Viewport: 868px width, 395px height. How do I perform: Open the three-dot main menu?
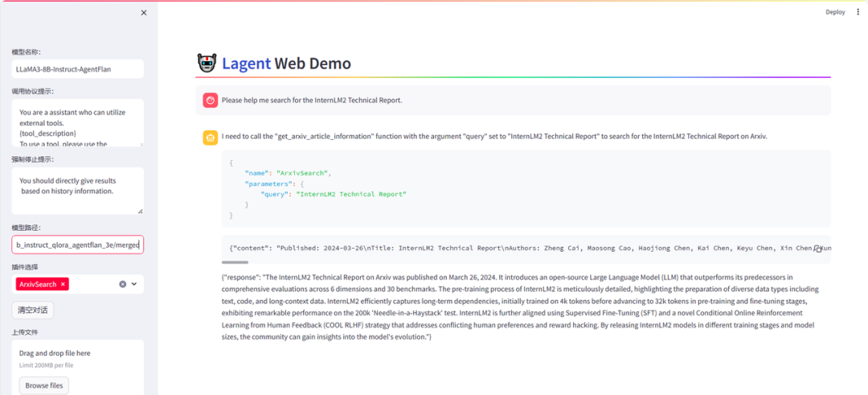[858, 12]
